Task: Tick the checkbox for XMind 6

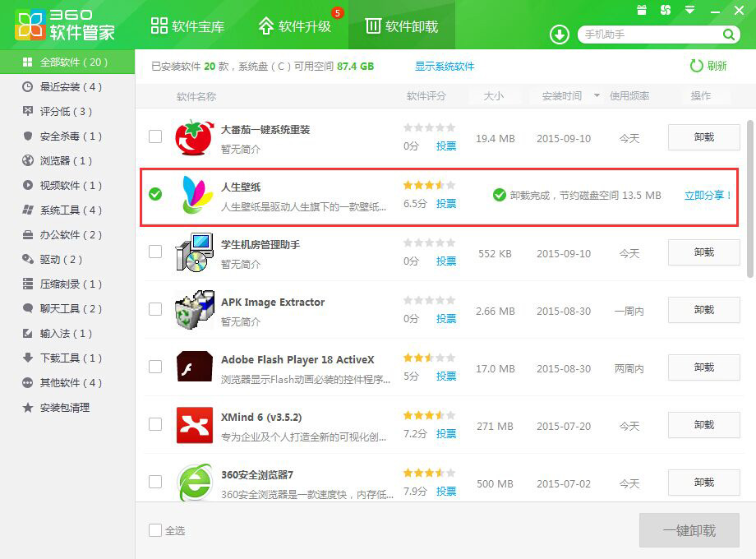Action: 155,424
